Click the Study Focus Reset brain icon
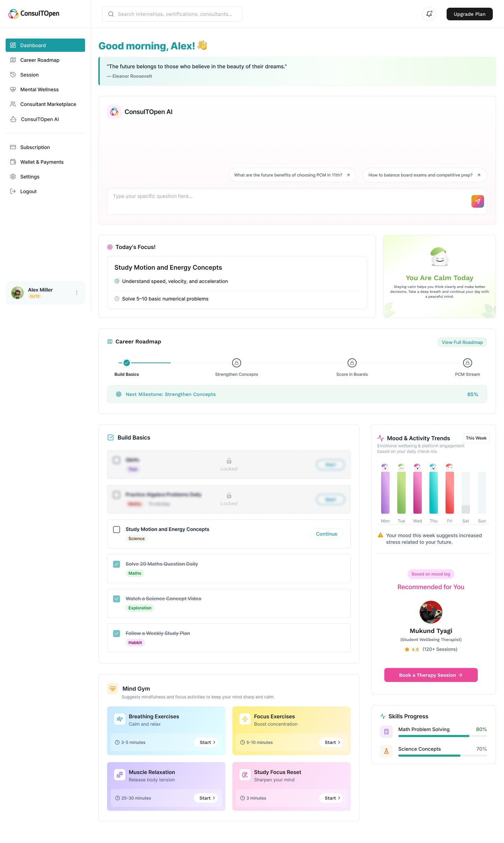504x843 pixels. pyautogui.click(x=245, y=775)
